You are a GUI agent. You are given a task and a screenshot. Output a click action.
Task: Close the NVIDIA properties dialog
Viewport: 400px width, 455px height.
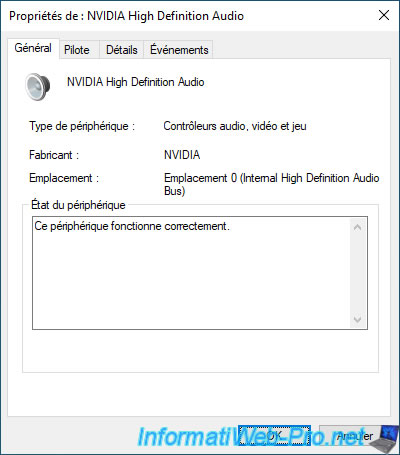click(384, 15)
